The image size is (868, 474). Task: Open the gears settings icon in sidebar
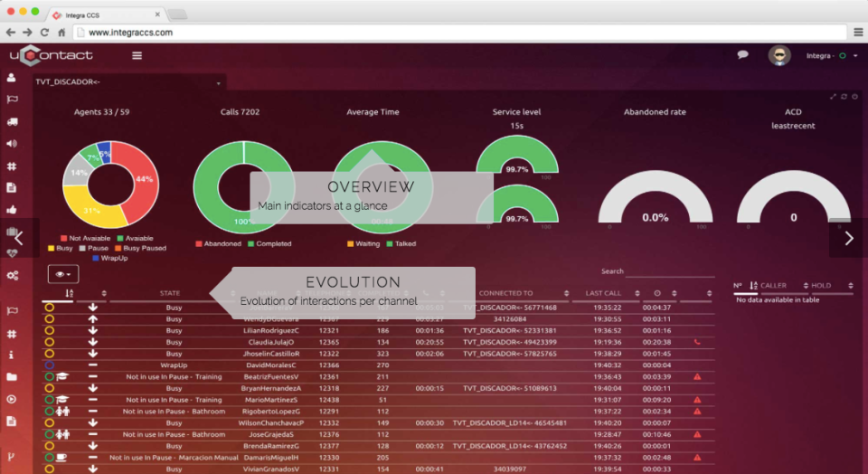[x=12, y=275]
